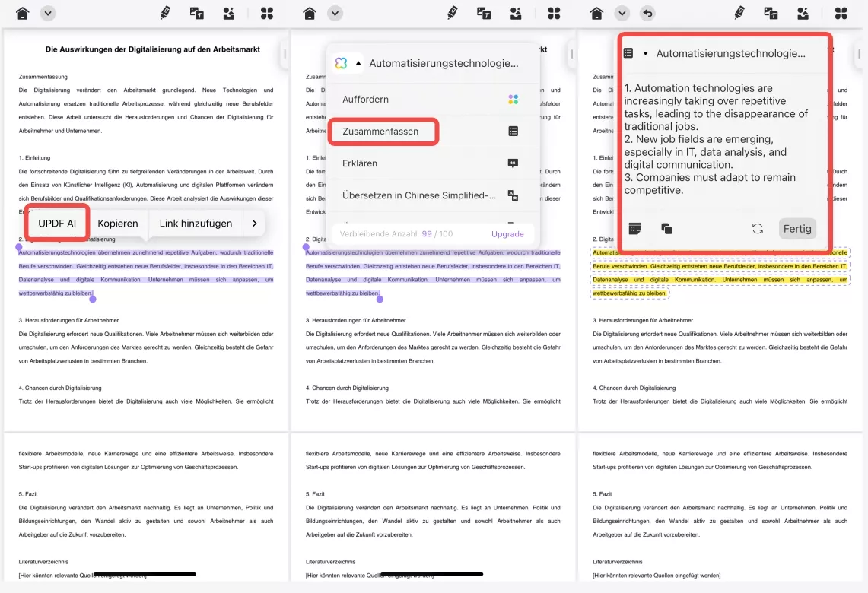Click the speech bubble icon beside Erklären
The height and width of the screenshot is (593, 868).
pos(513,163)
